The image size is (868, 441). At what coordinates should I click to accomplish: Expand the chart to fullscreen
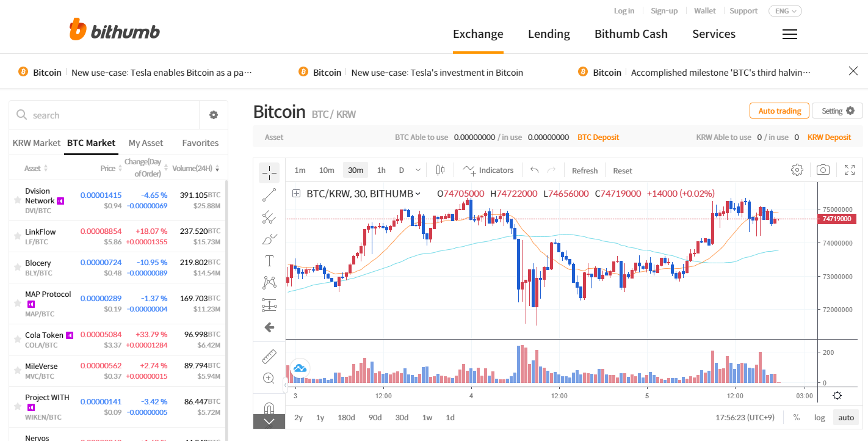850,170
